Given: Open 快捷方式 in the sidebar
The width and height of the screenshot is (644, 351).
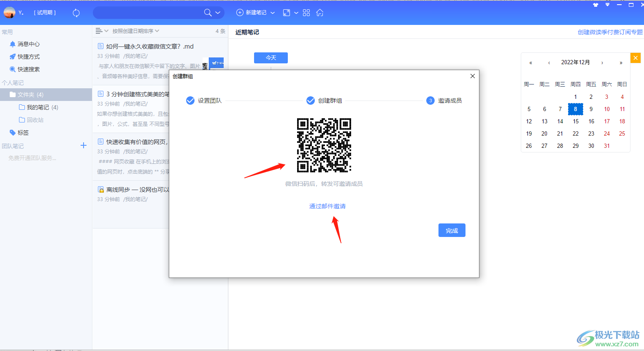Looking at the screenshot, I should pyautogui.click(x=29, y=57).
